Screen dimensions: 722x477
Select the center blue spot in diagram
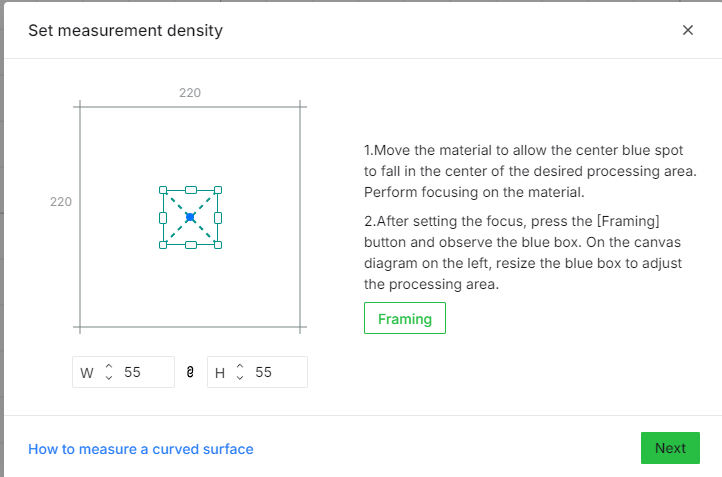click(190, 217)
